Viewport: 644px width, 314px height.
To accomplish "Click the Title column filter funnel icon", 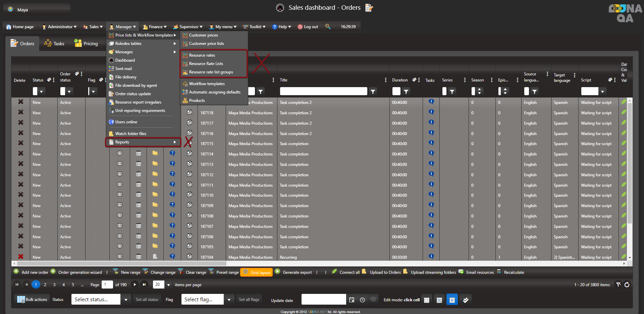I will [373, 91].
